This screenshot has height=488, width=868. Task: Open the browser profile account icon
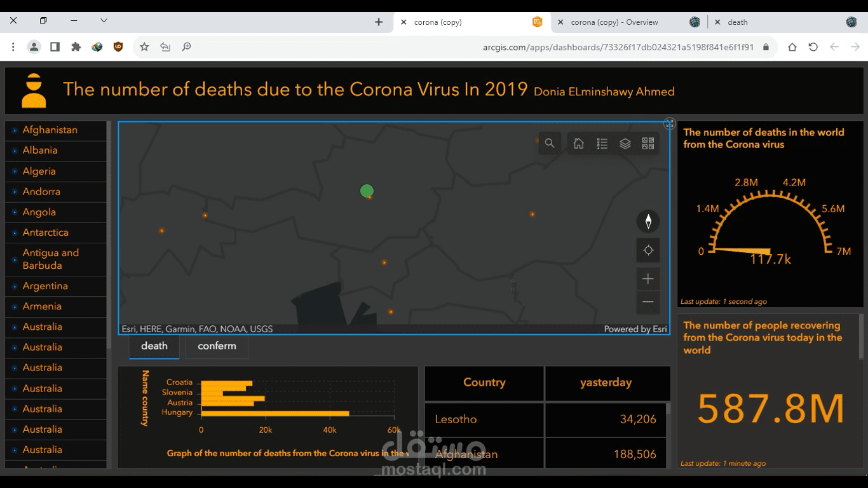tap(34, 46)
